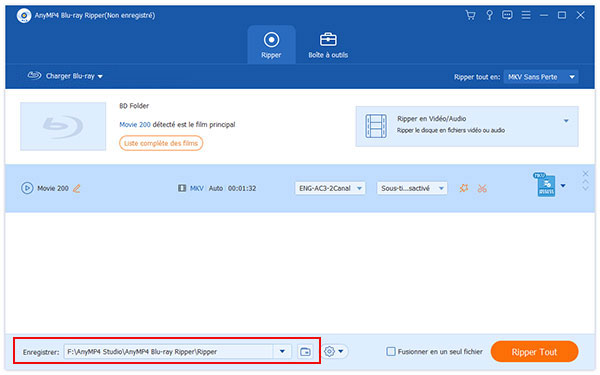Click the open output folder icon
Image resolution: width=600 pixels, height=375 pixels.
pyautogui.click(x=305, y=351)
